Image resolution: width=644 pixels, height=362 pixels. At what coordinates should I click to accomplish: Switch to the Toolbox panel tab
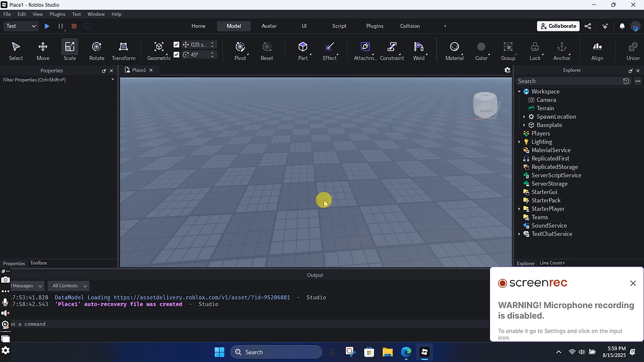click(38, 263)
